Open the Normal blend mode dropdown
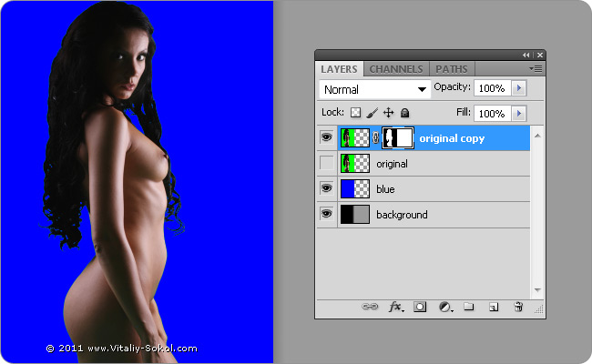592x364 pixels. coord(375,89)
